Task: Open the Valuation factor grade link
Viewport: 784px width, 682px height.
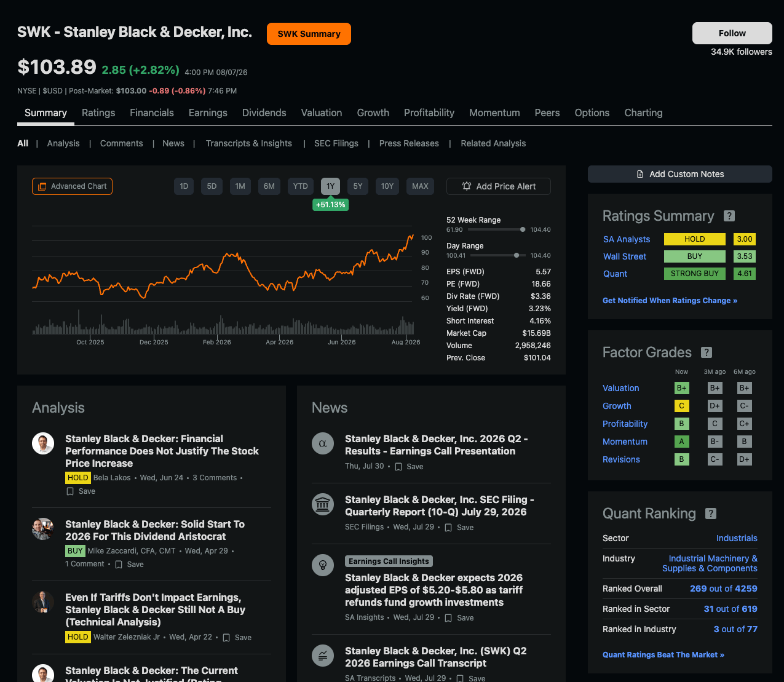Action: tap(620, 388)
